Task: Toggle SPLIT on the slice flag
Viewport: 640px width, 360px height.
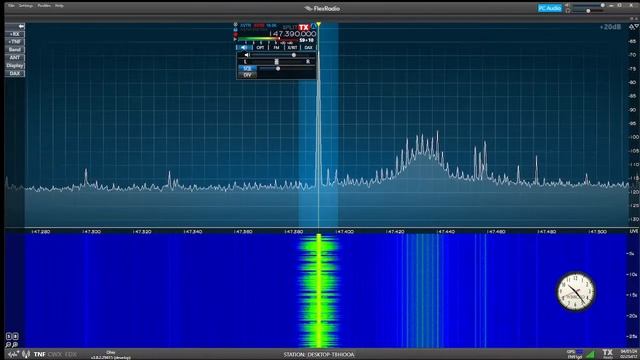Action: 290,28
